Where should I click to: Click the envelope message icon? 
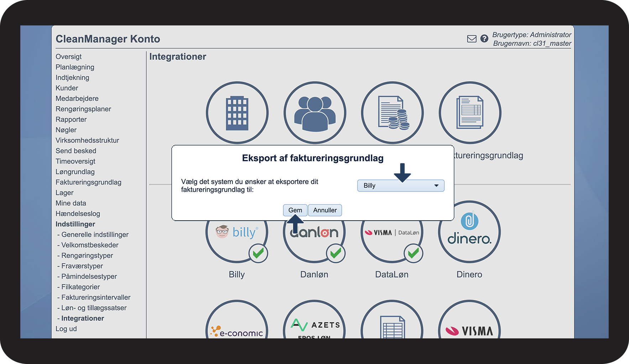pos(471,39)
